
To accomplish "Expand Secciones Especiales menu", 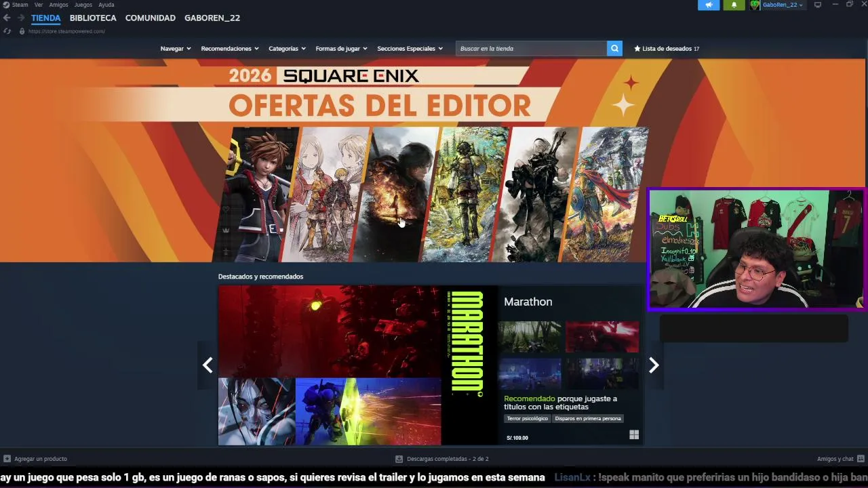I will 410,48.
